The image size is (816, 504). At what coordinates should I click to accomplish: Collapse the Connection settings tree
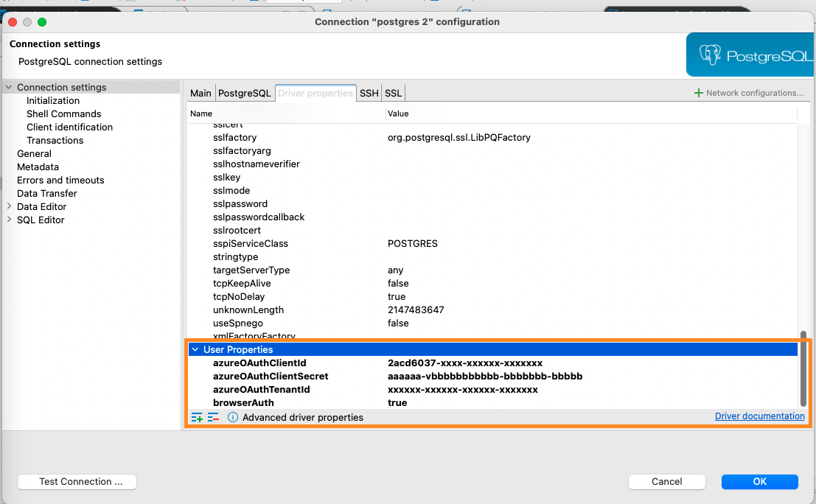pos(8,86)
